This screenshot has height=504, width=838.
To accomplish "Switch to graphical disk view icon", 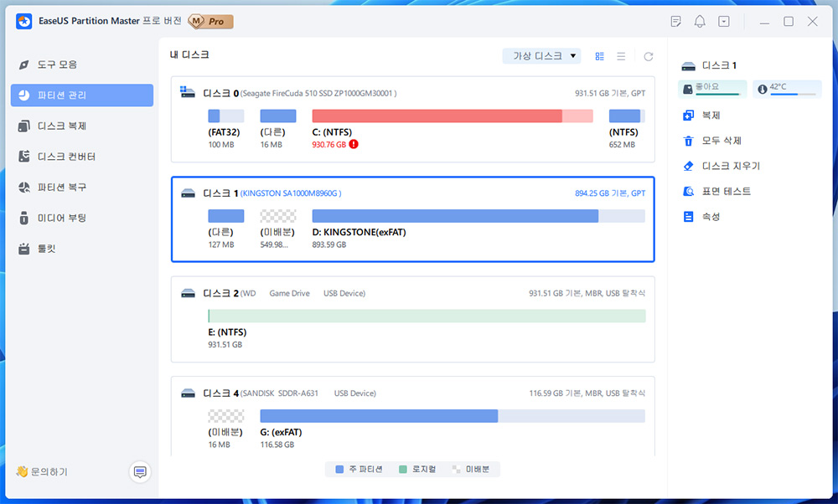I will 600,56.
